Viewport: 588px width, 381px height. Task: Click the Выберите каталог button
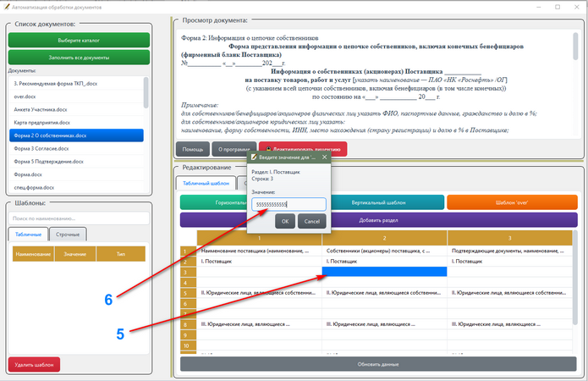[79, 40]
